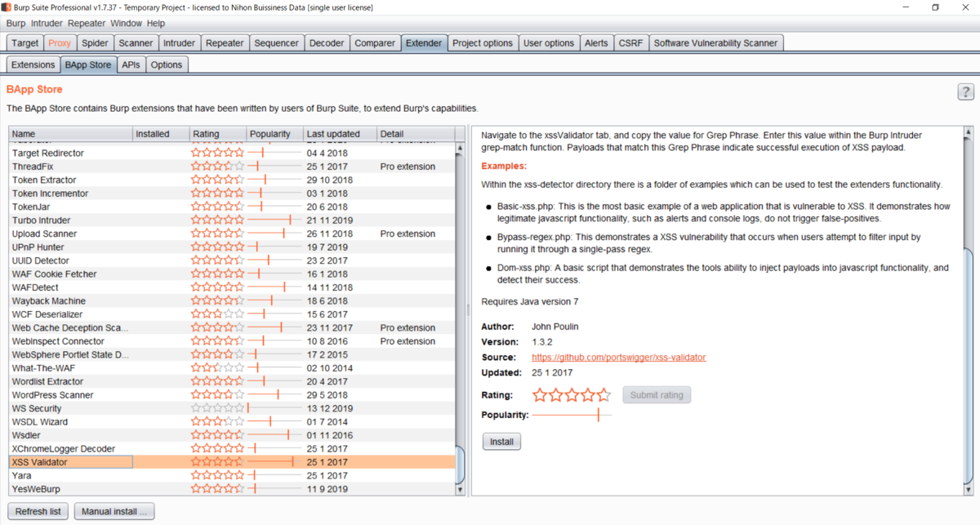Sort list by Detail column header

tap(416, 134)
